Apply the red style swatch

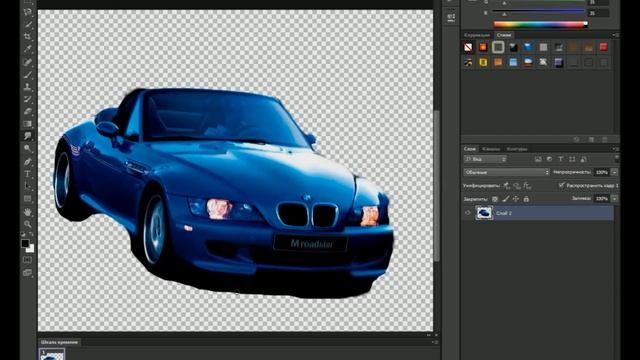click(x=603, y=47)
